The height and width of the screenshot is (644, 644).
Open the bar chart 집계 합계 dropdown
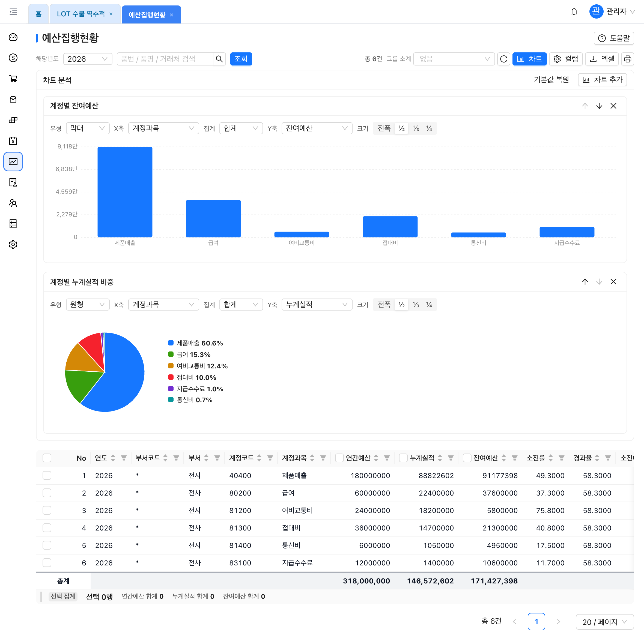tap(241, 128)
